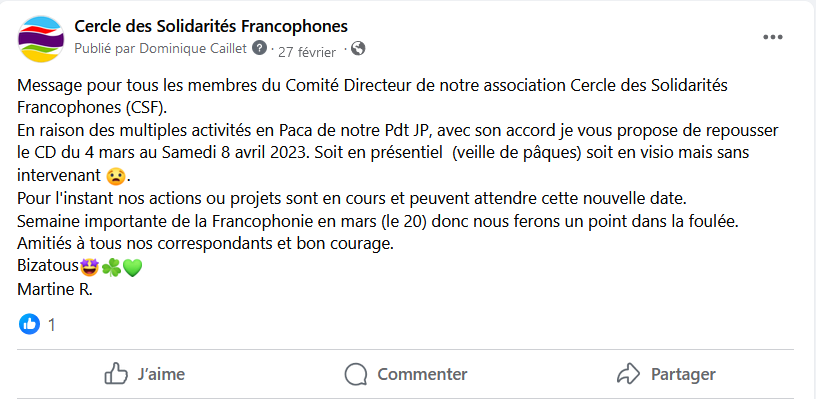Click the blue like reaction icon
Screen dimensions: 816x399
click(x=29, y=324)
